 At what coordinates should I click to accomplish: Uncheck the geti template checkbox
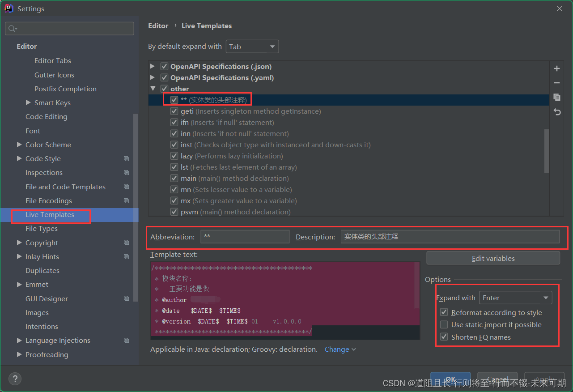174,111
